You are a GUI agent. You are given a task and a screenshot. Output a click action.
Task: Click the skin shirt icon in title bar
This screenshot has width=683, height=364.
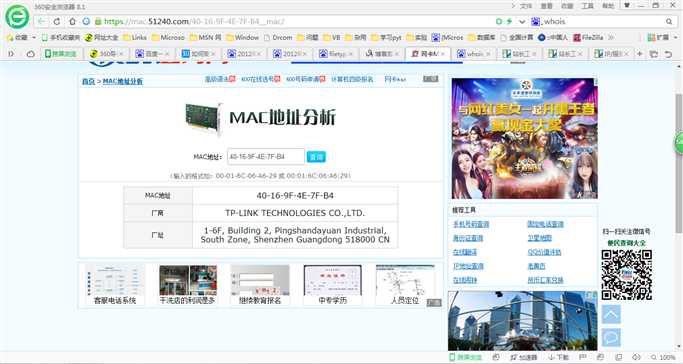[627, 6]
